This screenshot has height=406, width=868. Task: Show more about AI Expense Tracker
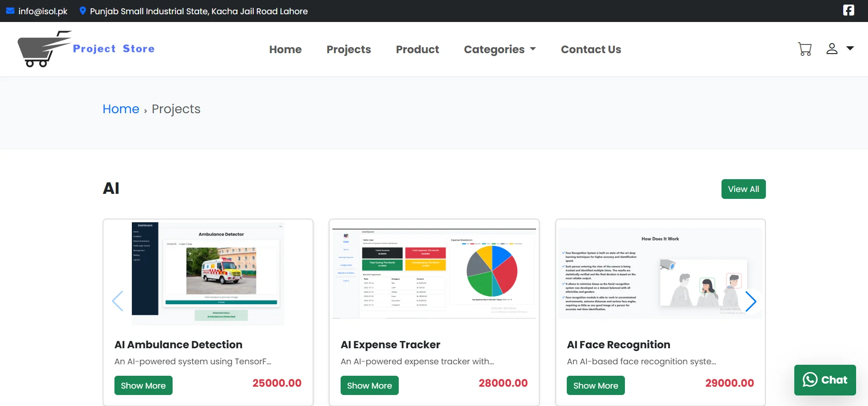369,385
